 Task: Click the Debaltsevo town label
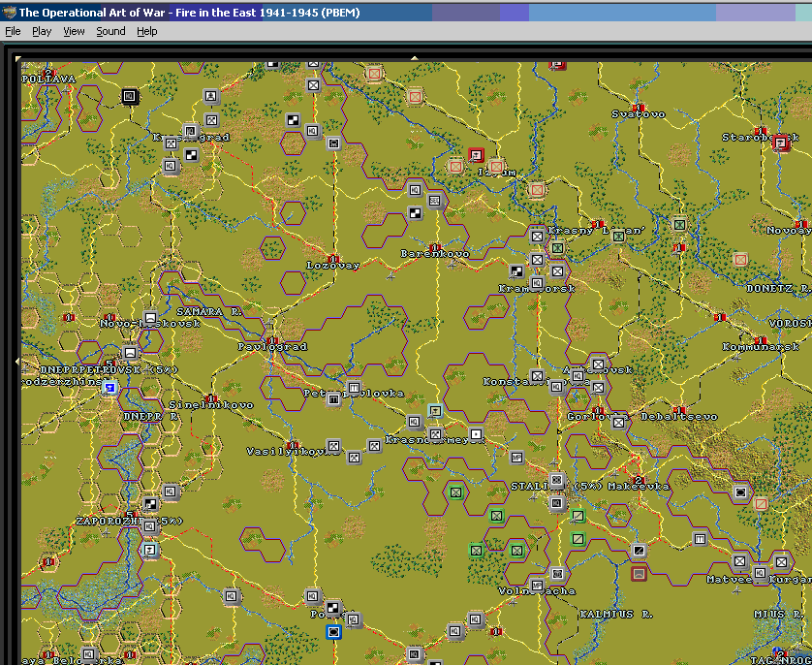pyautogui.click(x=679, y=416)
